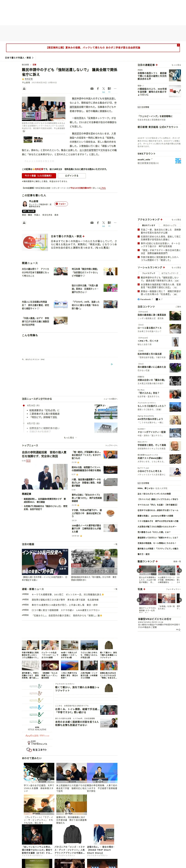Open the ニュースの要点へ link
Screen dimensions: 186x868
click(110, 399)
